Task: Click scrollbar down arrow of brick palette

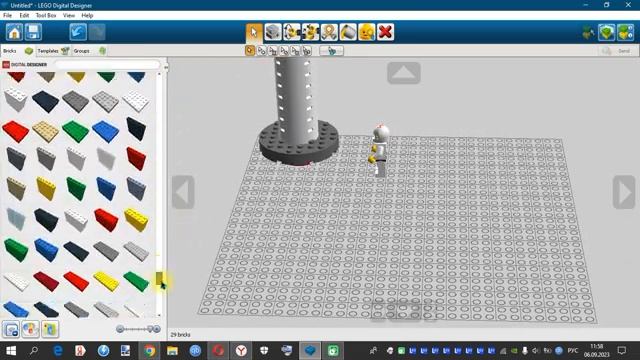Action: pos(159,315)
